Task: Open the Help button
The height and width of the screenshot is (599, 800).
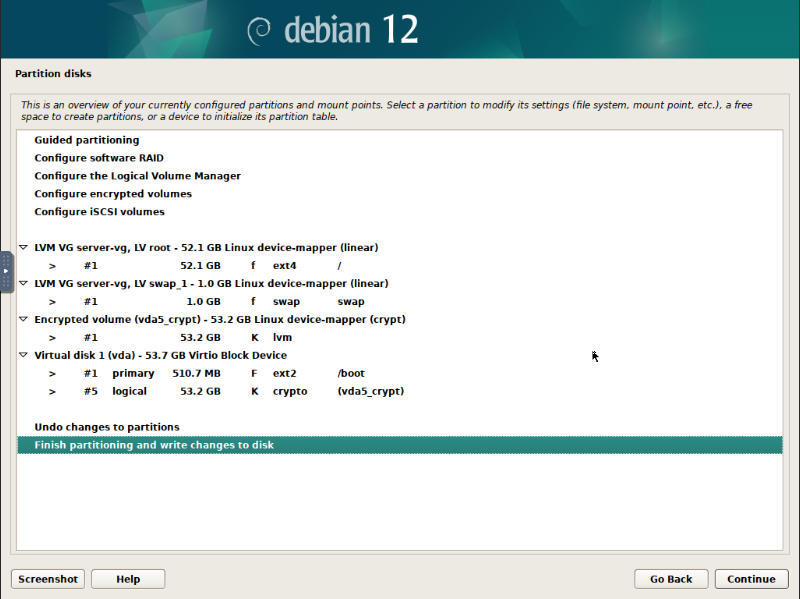Action: click(x=128, y=579)
